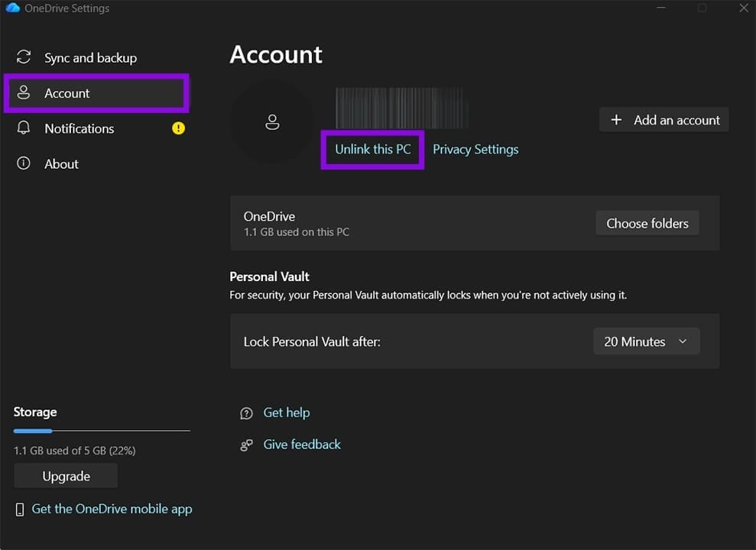Click the Add an account button
This screenshot has width=756, height=550.
pyautogui.click(x=664, y=119)
